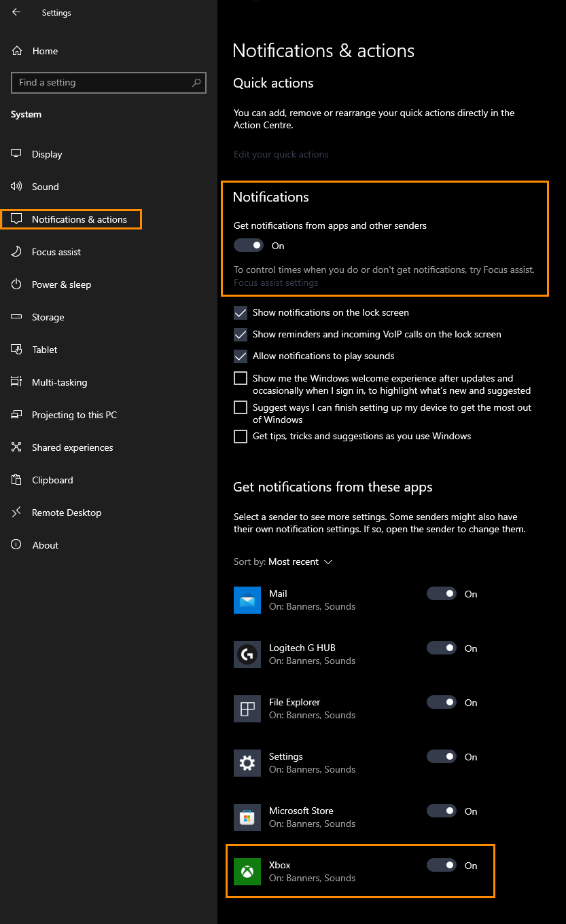Viewport: 566px width, 924px height.
Task: Check Suggest ways to finish setting up device
Action: [x=241, y=407]
